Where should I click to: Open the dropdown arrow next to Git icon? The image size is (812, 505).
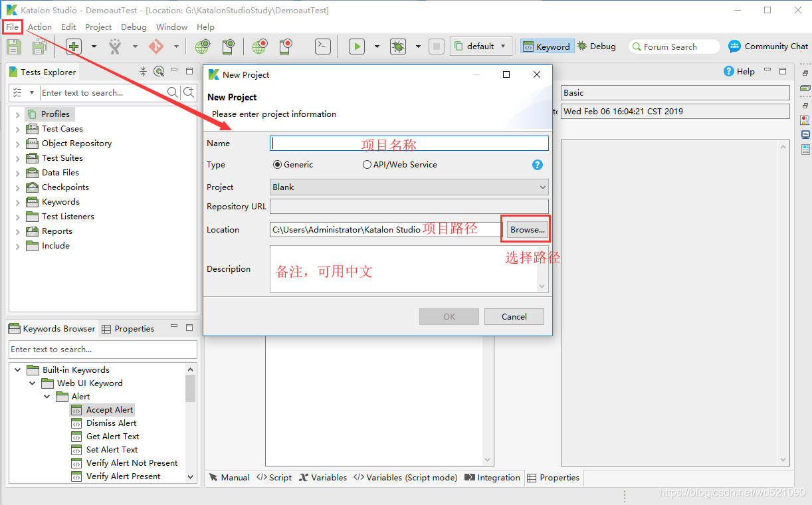tap(176, 47)
